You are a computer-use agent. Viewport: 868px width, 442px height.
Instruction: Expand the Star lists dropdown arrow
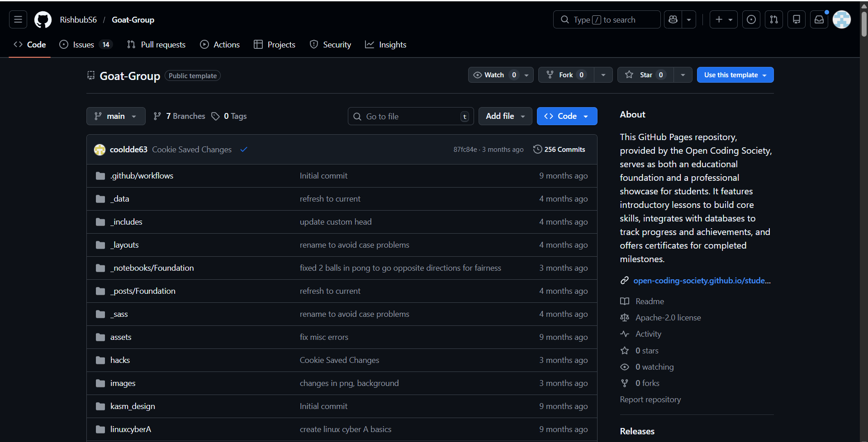point(683,75)
